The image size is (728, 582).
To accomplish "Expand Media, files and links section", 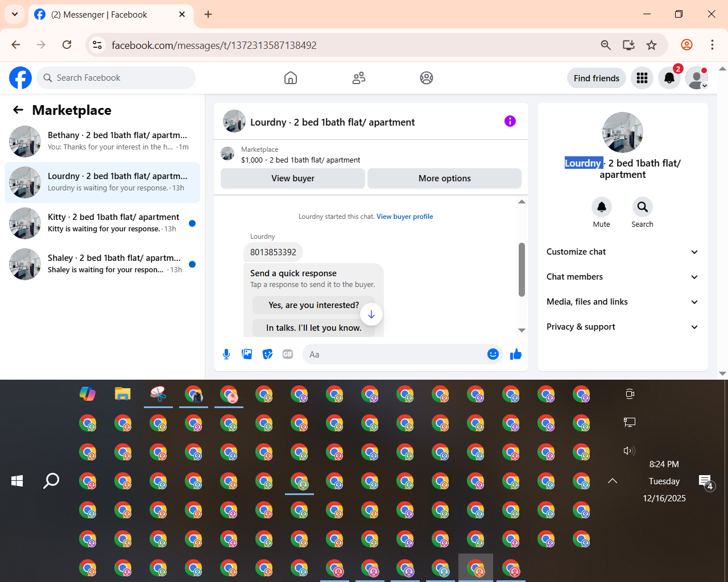I will [623, 302].
